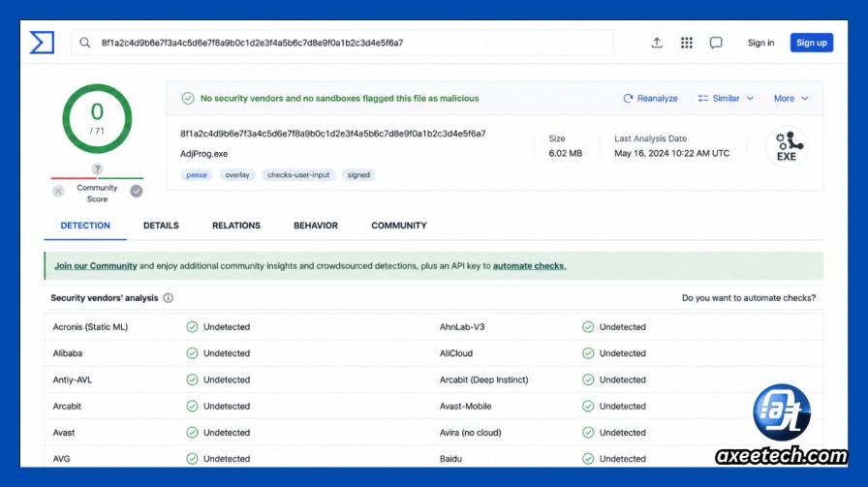Click the AliCloud undetected check icon

pos(588,353)
